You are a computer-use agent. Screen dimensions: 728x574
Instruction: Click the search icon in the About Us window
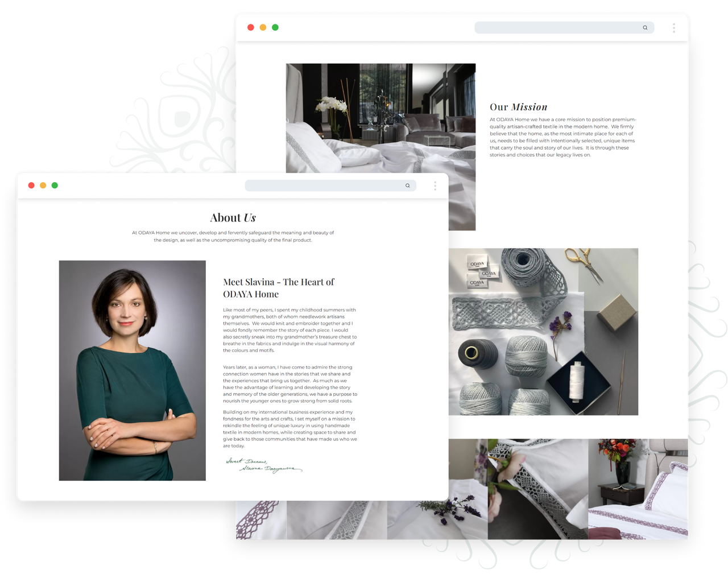tap(407, 185)
